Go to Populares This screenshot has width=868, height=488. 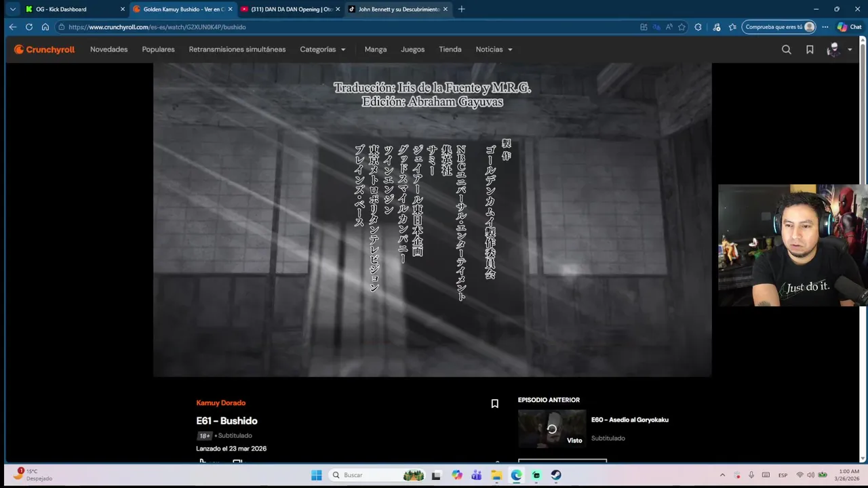(x=158, y=49)
